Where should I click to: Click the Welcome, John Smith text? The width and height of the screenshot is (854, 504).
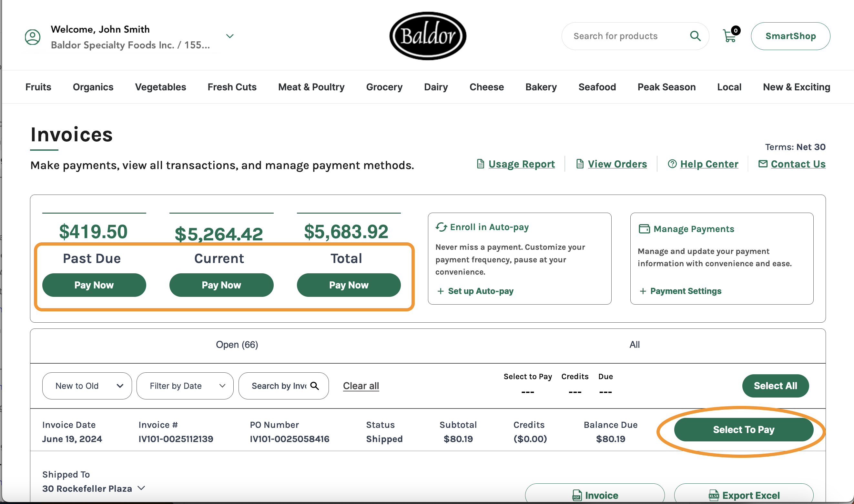click(x=100, y=29)
